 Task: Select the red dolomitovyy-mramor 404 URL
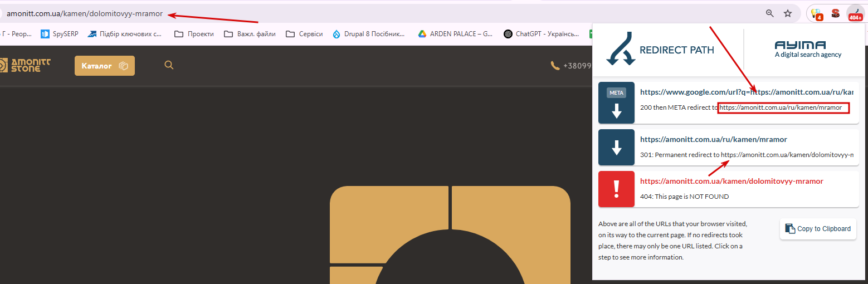(x=732, y=181)
